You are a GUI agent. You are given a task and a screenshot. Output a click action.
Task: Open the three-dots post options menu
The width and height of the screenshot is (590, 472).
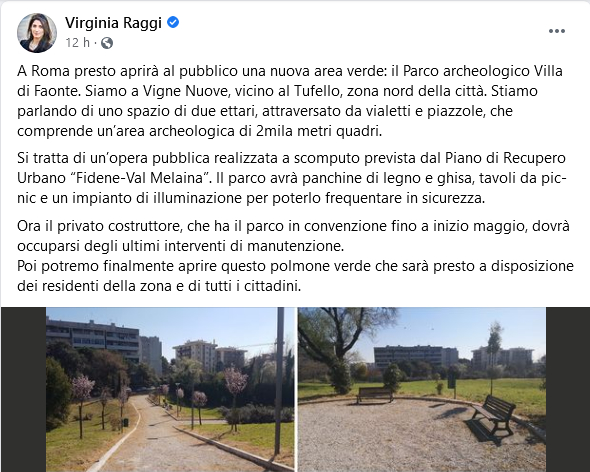(x=557, y=31)
